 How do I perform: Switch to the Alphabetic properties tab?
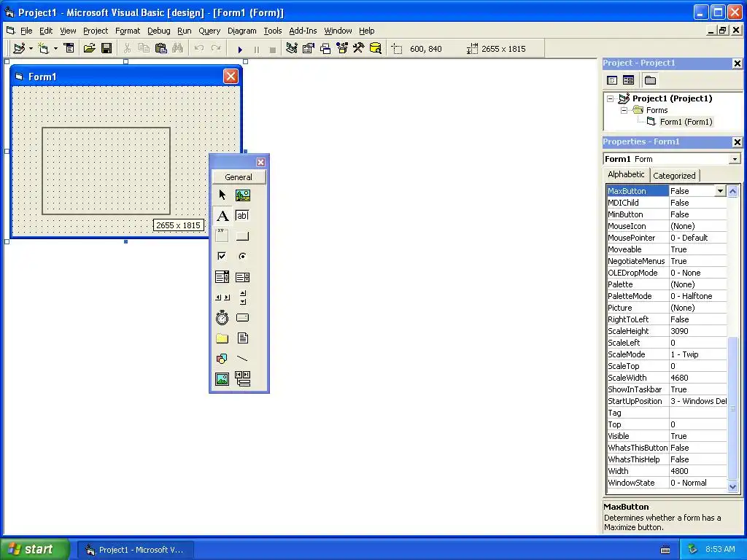coord(626,174)
